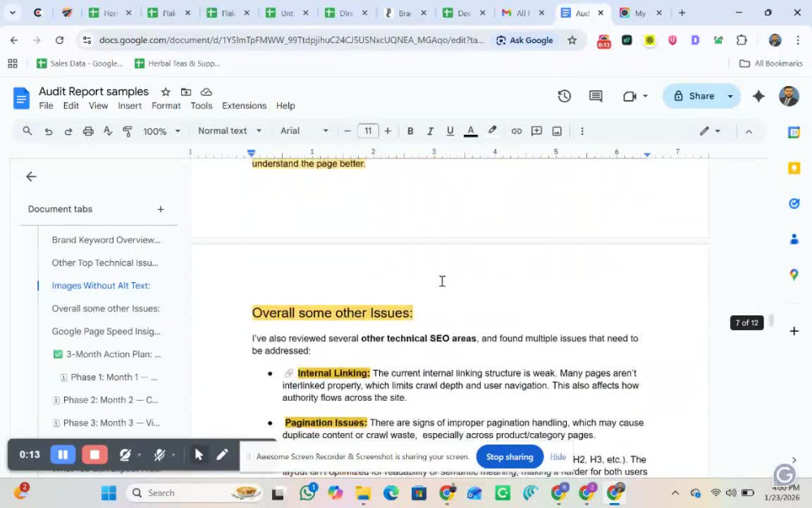Check cloud save status icon
812x508 pixels.
[x=206, y=92]
